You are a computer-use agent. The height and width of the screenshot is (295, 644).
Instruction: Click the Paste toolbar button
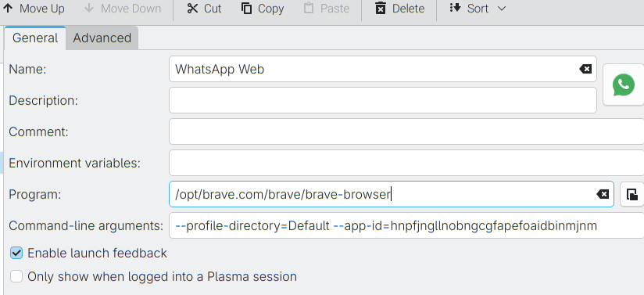pos(327,9)
